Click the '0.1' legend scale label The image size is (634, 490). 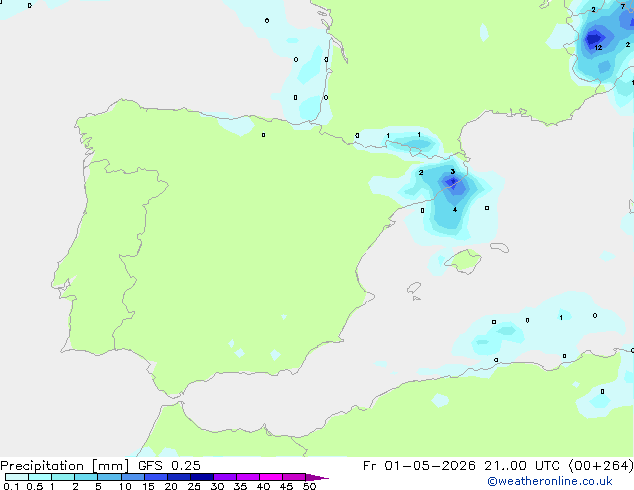(x=11, y=486)
